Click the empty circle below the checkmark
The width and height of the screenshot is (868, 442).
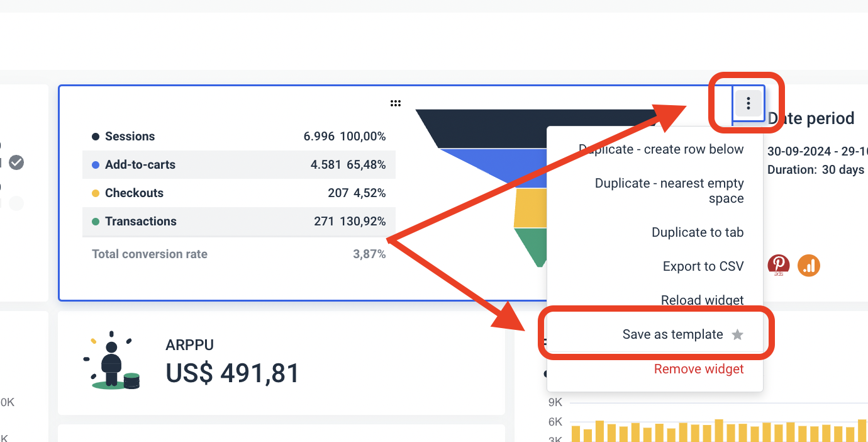(x=16, y=203)
